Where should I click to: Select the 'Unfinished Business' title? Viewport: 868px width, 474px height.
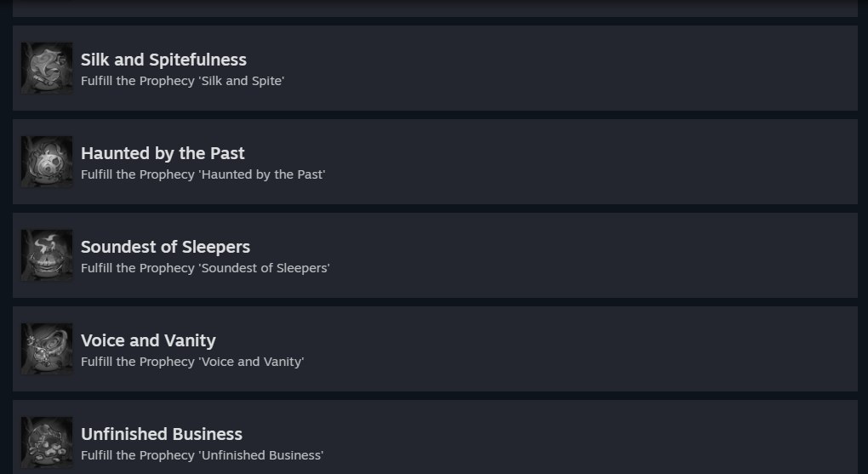[x=162, y=434]
